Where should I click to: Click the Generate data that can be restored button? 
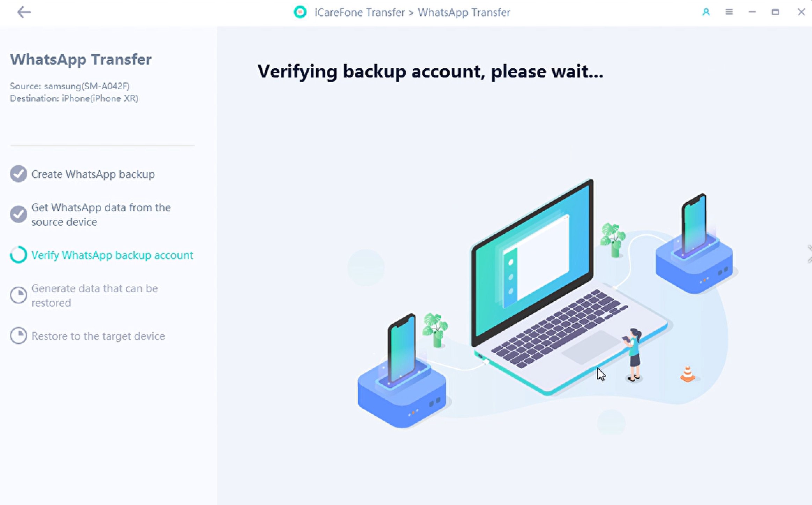click(95, 295)
